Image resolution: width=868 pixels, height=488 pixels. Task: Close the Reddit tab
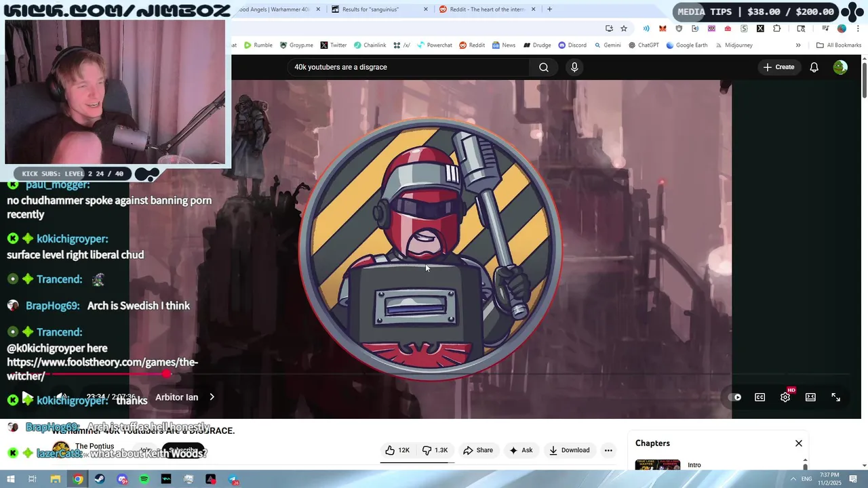tap(534, 9)
